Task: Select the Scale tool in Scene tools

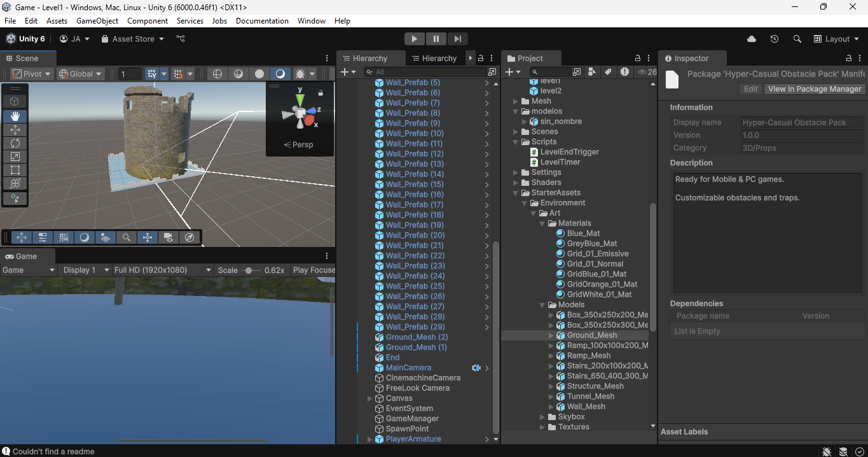Action: pos(15,157)
